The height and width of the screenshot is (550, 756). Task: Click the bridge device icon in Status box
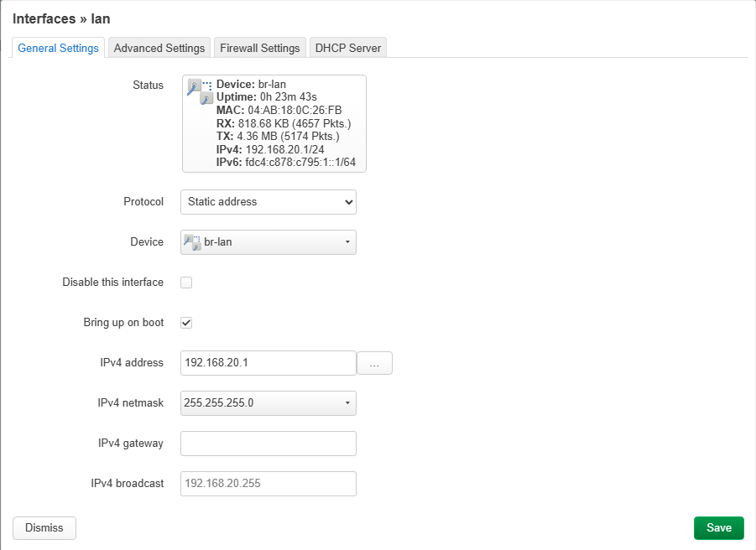(x=200, y=91)
